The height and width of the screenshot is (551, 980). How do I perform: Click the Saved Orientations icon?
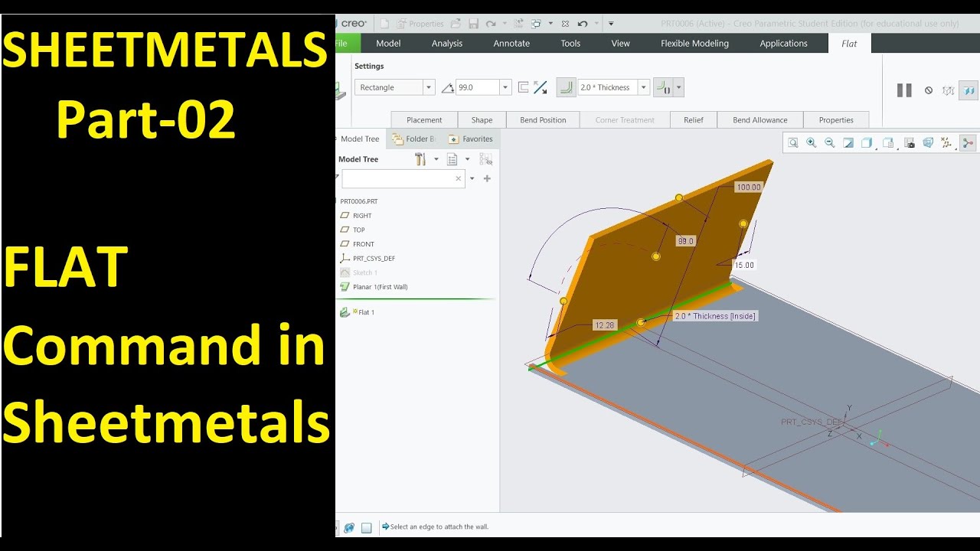pos(888,142)
